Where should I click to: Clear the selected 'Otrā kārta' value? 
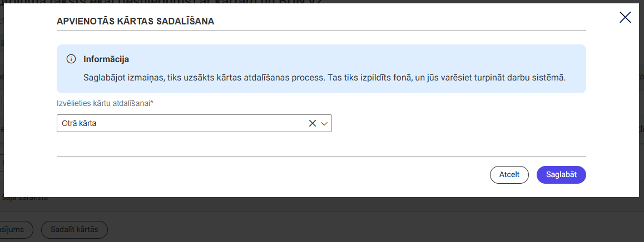point(312,123)
